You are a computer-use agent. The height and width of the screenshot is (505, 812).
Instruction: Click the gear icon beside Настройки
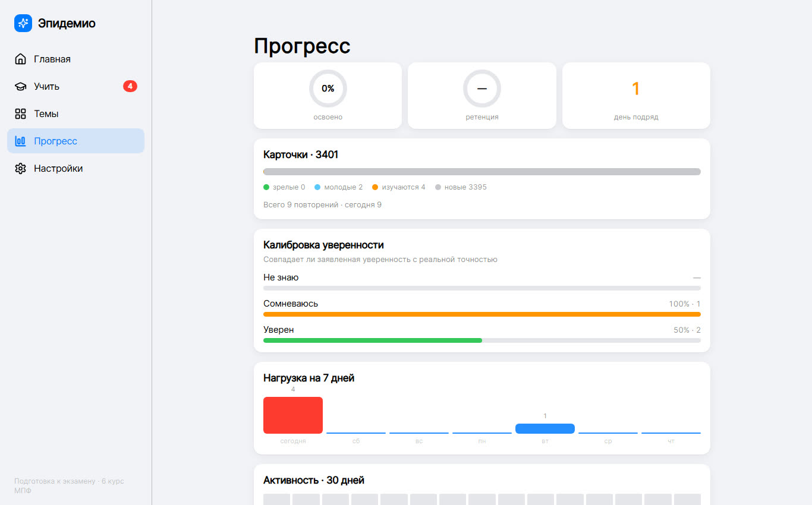[x=21, y=169]
